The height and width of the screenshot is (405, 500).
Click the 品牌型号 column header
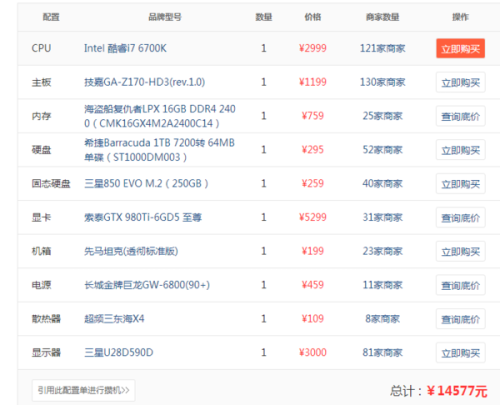pos(165,17)
